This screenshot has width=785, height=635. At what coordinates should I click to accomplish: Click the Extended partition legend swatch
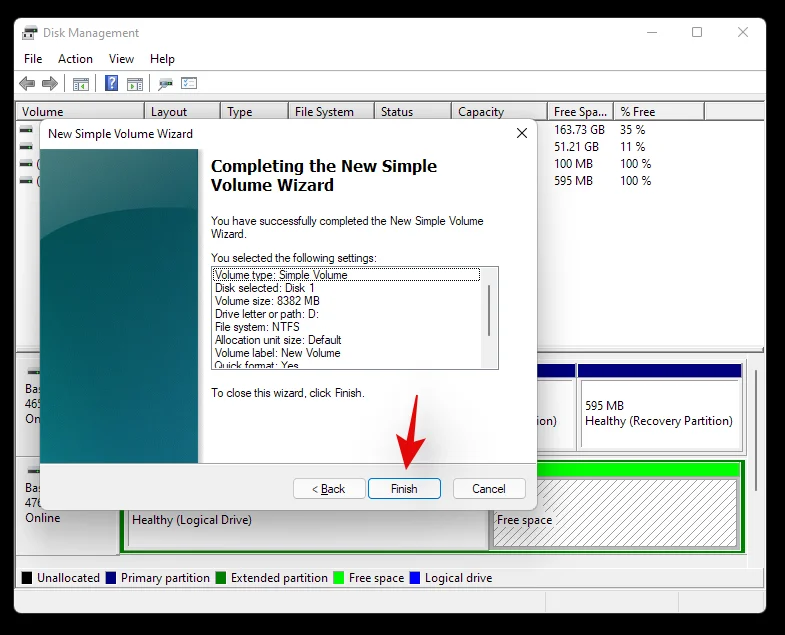221,578
